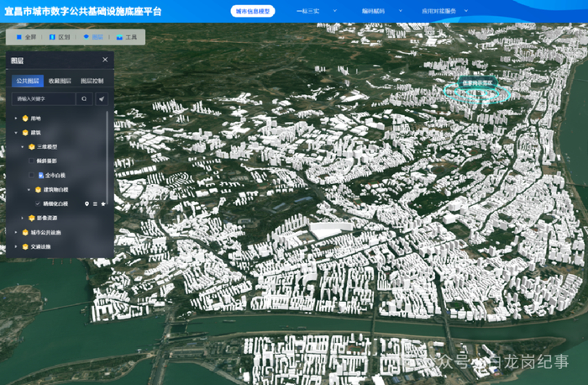Click the layer keyword search input field
The height and width of the screenshot is (385, 588).
click(x=44, y=98)
